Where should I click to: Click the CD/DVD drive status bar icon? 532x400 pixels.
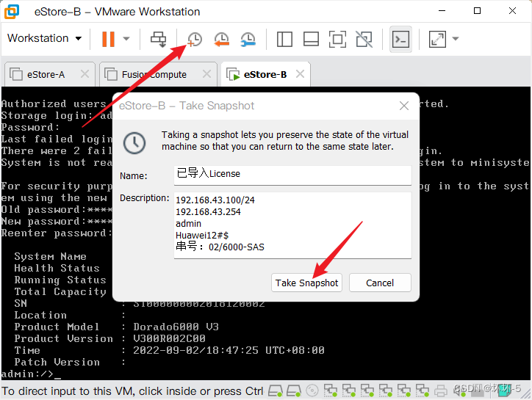pyautogui.click(x=312, y=390)
